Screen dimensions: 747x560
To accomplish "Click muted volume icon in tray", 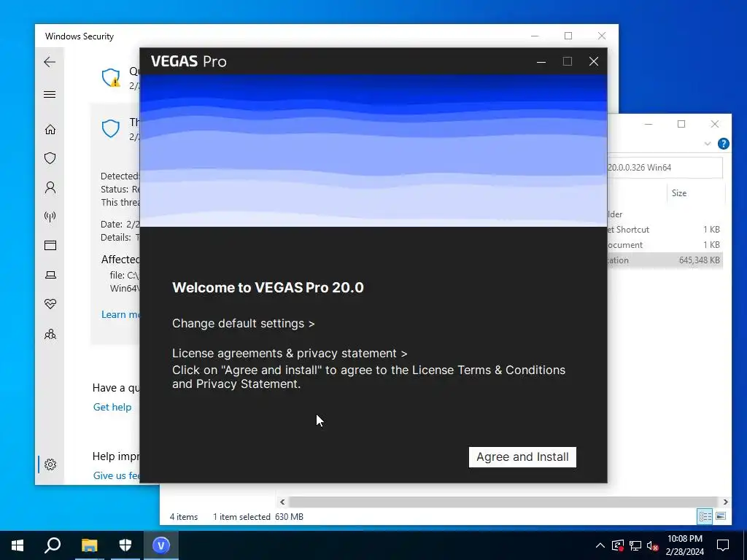I will [x=653, y=545].
